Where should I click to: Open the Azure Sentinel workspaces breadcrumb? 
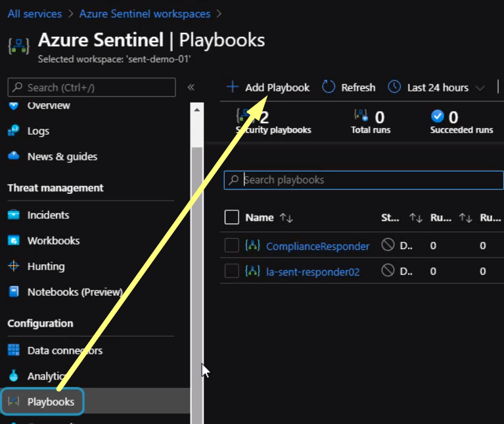point(145,14)
